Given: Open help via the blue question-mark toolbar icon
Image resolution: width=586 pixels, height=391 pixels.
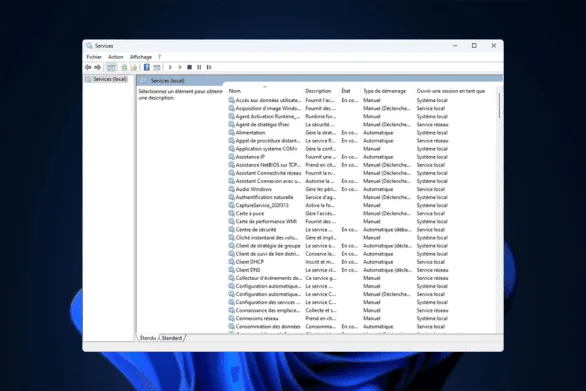Looking at the screenshot, I should click(x=146, y=67).
